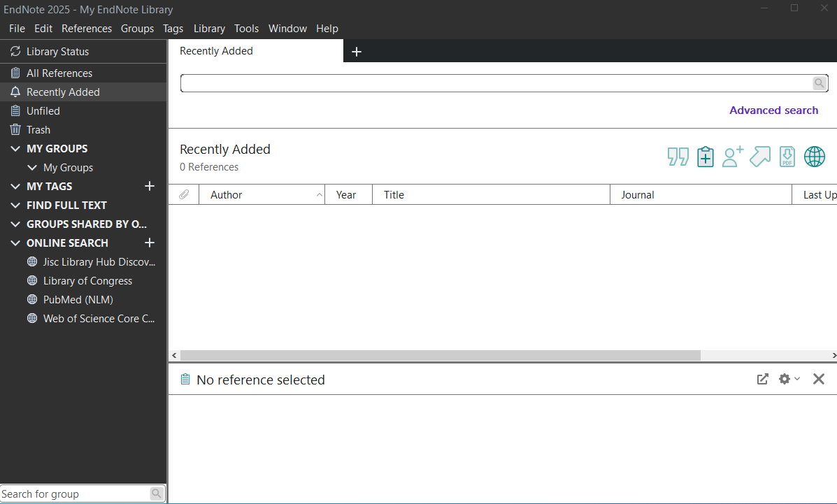Click the Find Full Text PDF icon
Viewport: 837px width, 504px height.
pyautogui.click(x=787, y=157)
